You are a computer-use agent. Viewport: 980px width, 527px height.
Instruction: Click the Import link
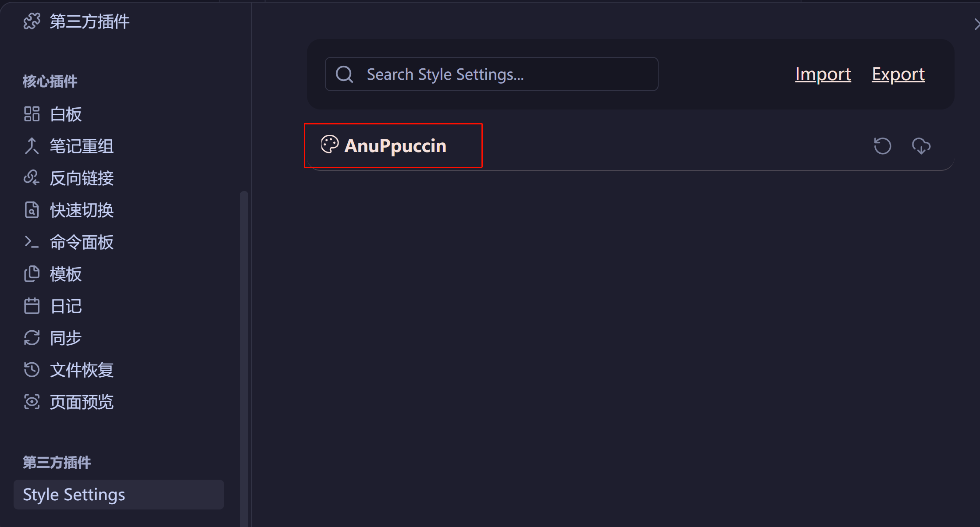click(823, 74)
